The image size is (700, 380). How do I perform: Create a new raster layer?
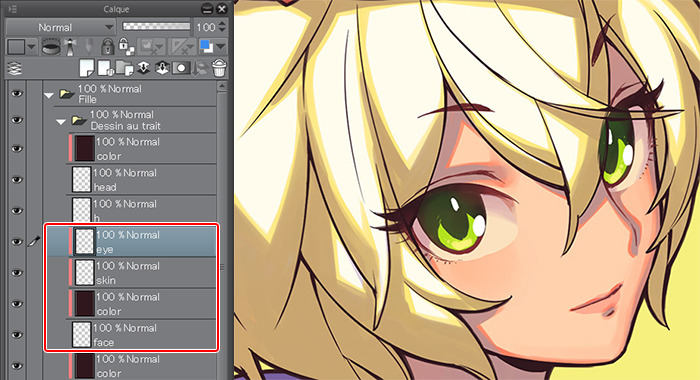(x=87, y=68)
